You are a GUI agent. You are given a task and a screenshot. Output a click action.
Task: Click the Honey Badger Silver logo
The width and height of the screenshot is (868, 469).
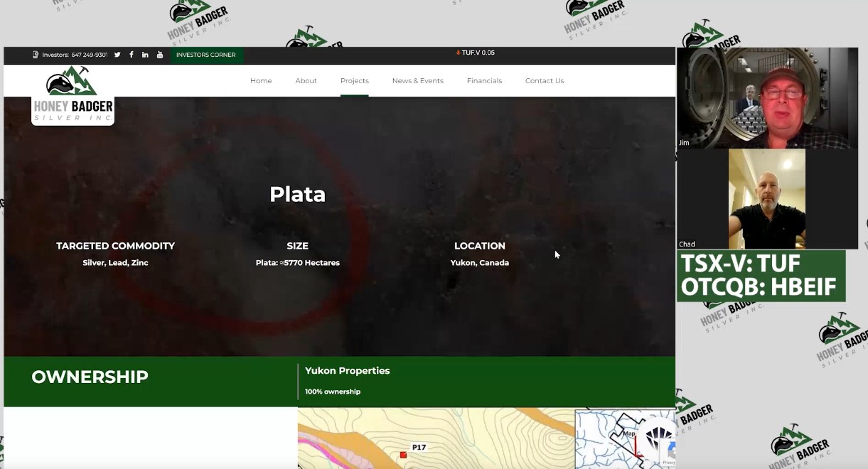click(x=73, y=95)
